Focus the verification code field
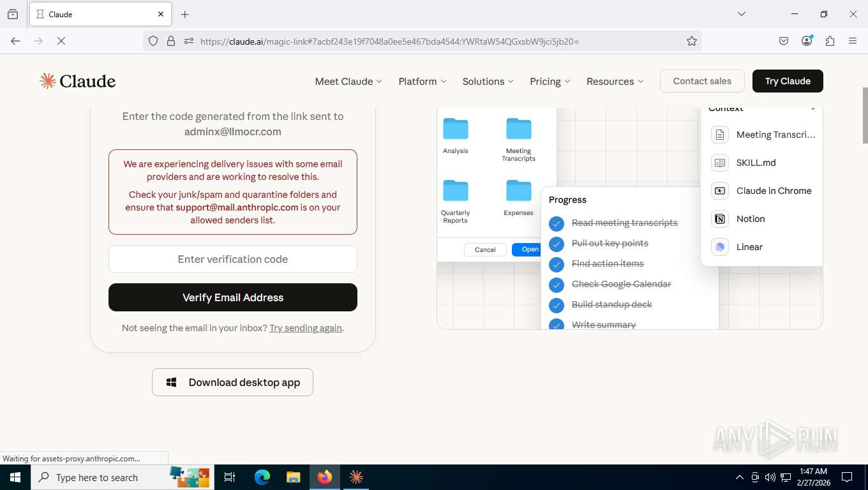The height and width of the screenshot is (490, 868). (x=232, y=259)
